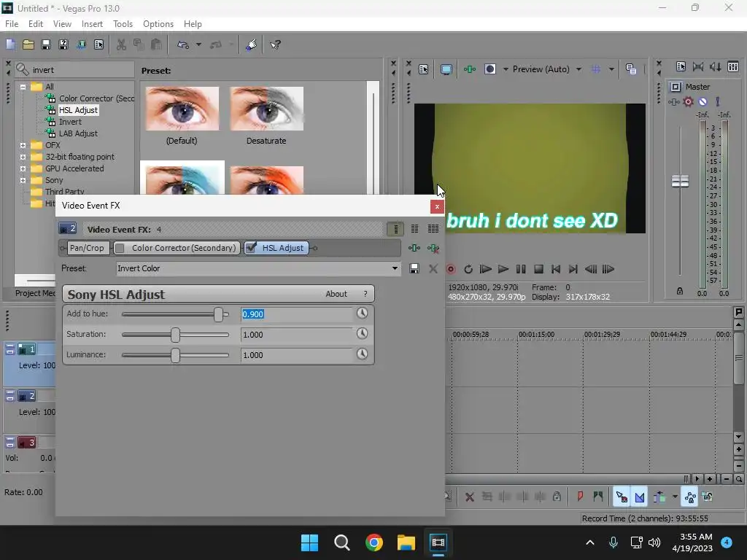Open the Preview (Auto) quality dropdown
This screenshot has width=747, height=560.
pos(578,69)
